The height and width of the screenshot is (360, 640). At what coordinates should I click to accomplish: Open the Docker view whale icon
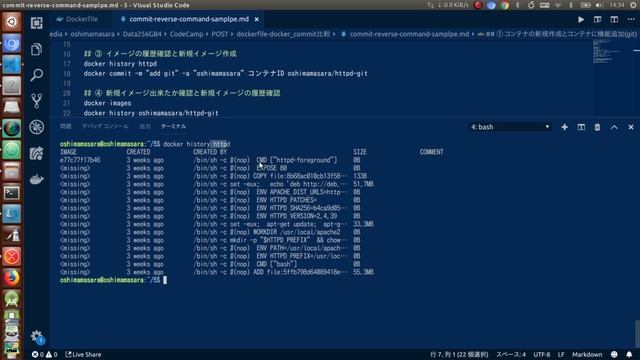click(36, 179)
